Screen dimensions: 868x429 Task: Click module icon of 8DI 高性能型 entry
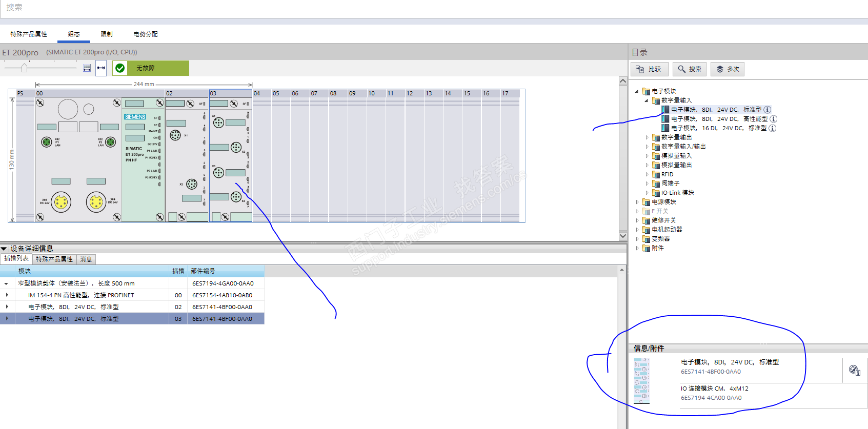665,119
